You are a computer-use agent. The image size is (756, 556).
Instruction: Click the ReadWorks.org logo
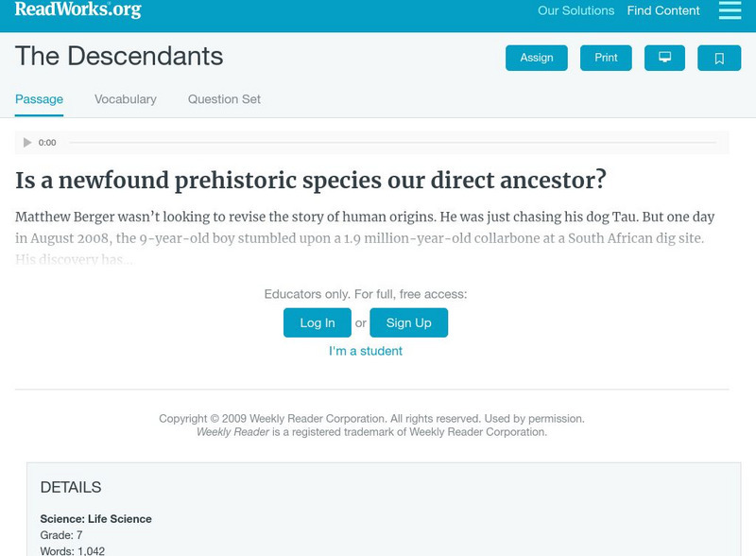tap(78, 10)
